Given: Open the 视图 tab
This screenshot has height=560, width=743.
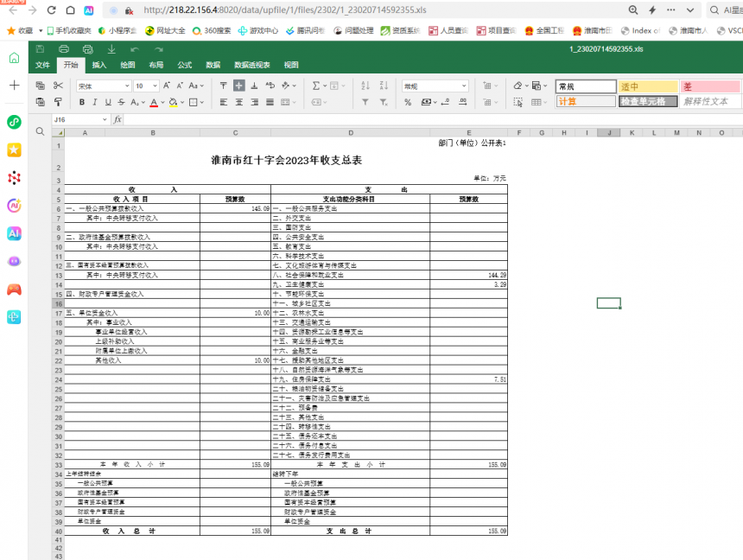Looking at the screenshot, I should [291, 65].
